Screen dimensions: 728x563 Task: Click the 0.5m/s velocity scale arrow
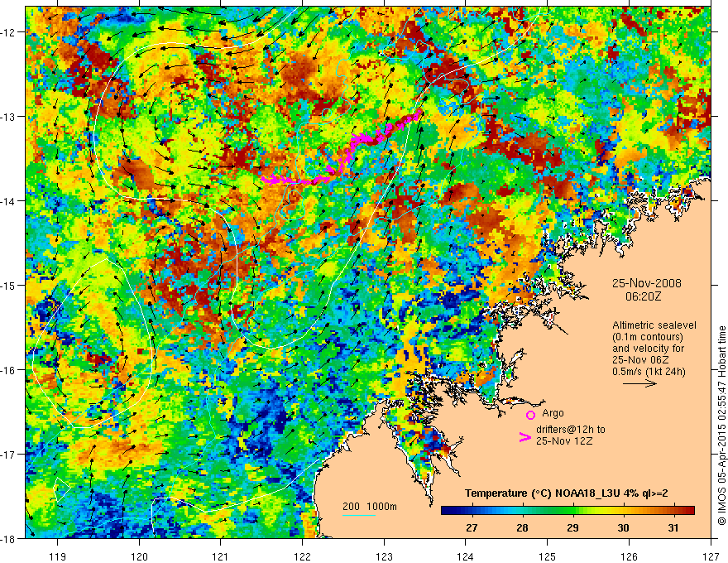pos(639,383)
